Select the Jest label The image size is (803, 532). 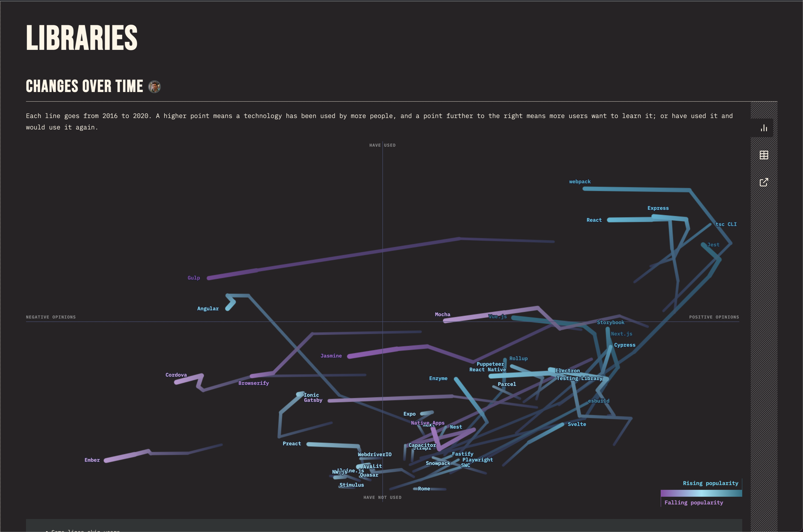(713, 245)
